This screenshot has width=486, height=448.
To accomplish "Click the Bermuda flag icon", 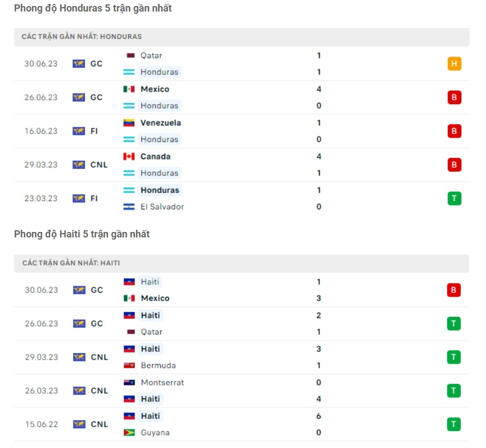I will (128, 365).
